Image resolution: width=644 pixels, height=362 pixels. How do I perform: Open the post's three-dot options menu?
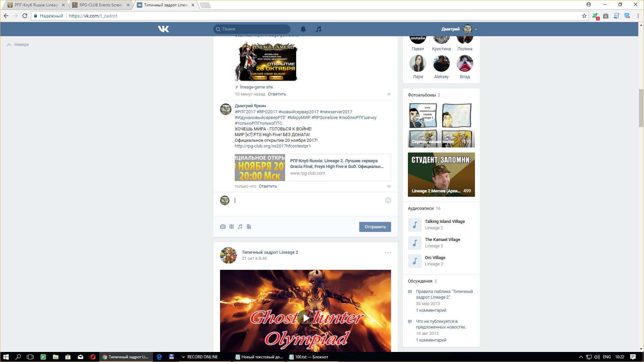(x=388, y=253)
